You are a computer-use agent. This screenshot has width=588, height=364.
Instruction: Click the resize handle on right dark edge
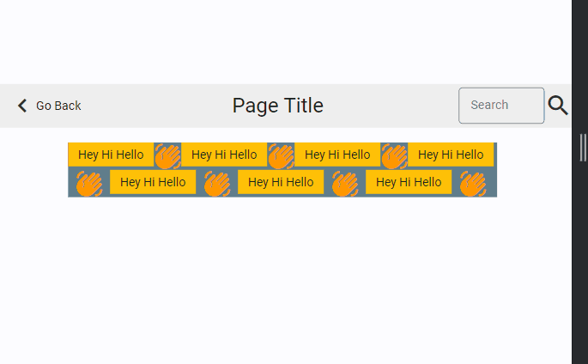point(584,148)
